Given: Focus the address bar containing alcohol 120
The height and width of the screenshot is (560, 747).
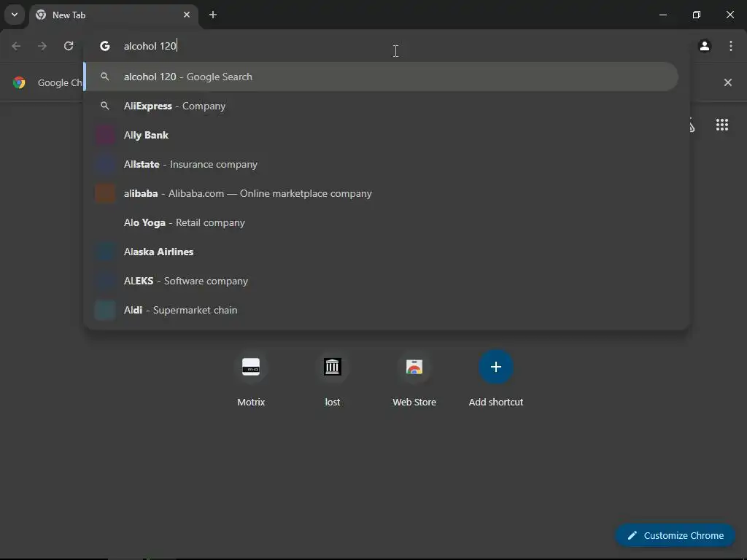Looking at the screenshot, I should (386, 46).
